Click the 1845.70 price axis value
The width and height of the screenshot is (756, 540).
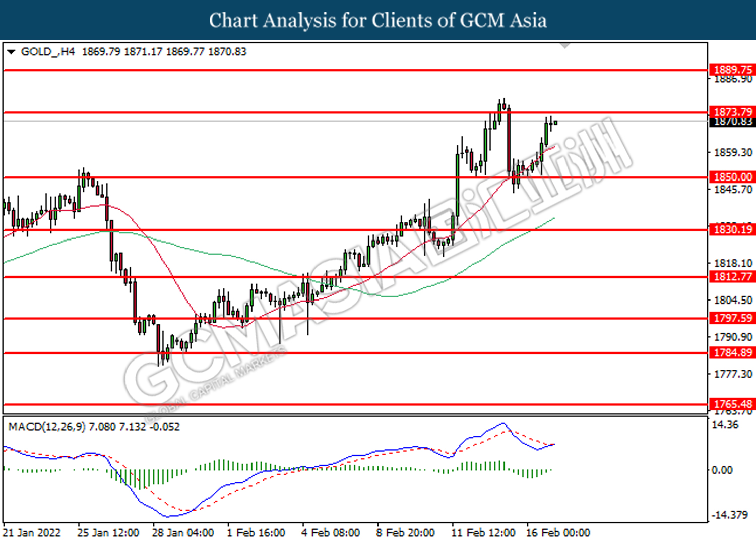point(733,190)
